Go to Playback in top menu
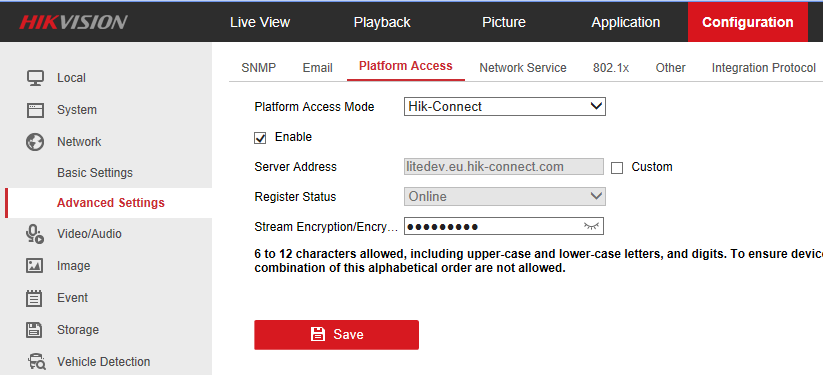Image resolution: width=823 pixels, height=375 pixels. 382,22
